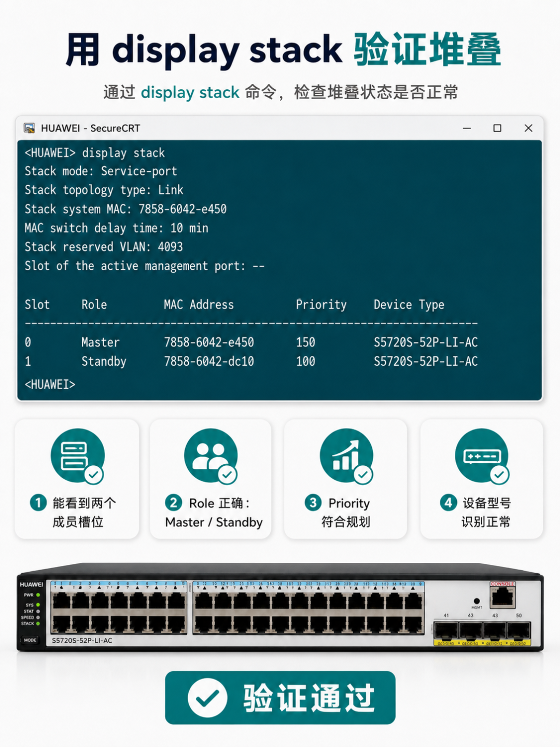
Task: Click the 'MAC Address' column header
Action: pyautogui.click(x=199, y=305)
